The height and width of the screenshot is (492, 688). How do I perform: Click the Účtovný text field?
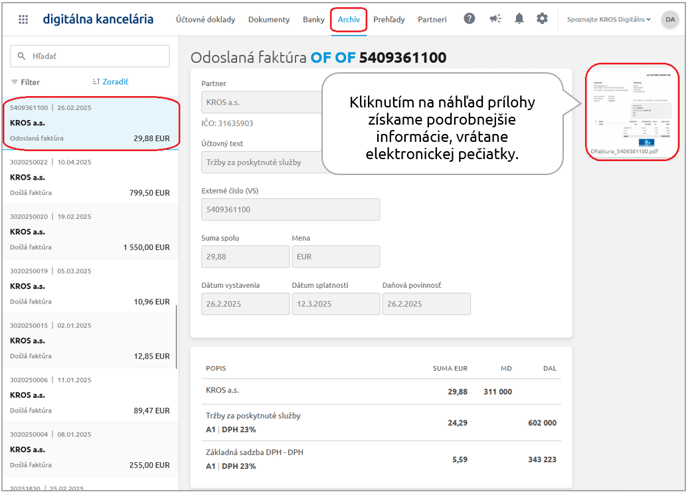262,162
